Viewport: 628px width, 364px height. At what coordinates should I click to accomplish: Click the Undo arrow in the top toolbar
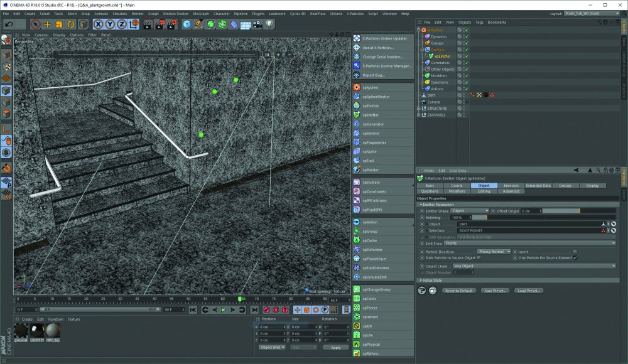click(x=9, y=24)
